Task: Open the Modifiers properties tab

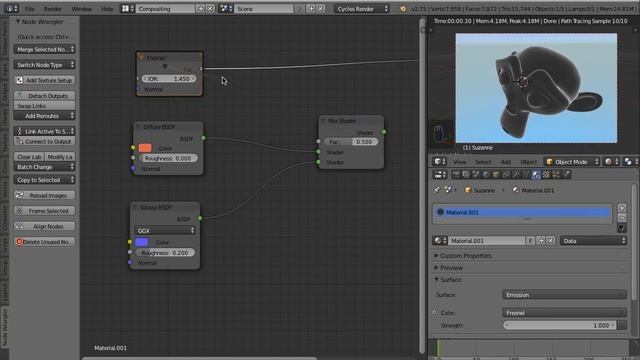Action: [x=516, y=175]
